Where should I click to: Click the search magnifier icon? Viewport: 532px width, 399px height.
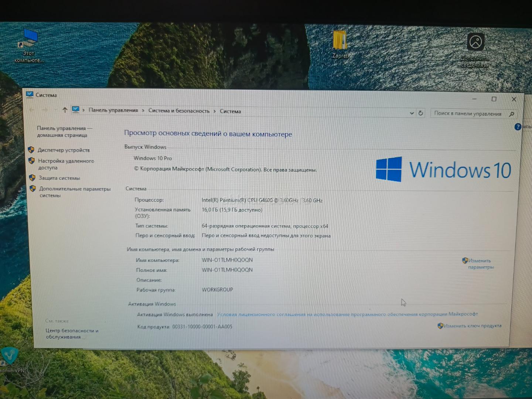coord(511,114)
